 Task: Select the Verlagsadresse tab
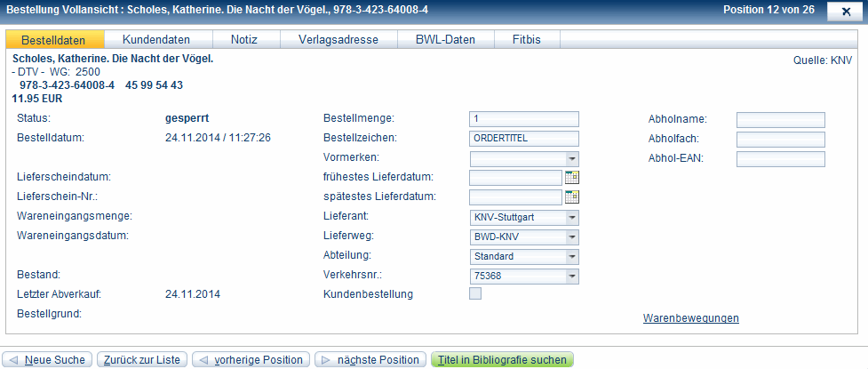pos(338,40)
